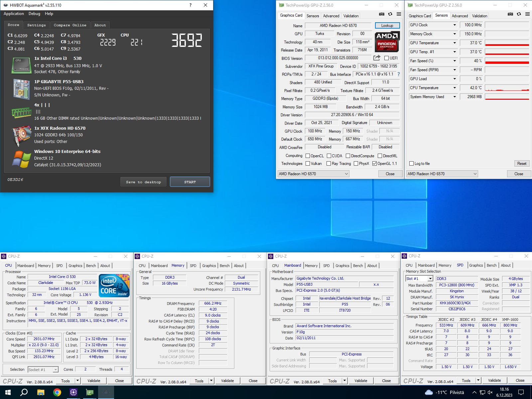
Task: Open File Explorer from the taskbar
Action: 41,392
